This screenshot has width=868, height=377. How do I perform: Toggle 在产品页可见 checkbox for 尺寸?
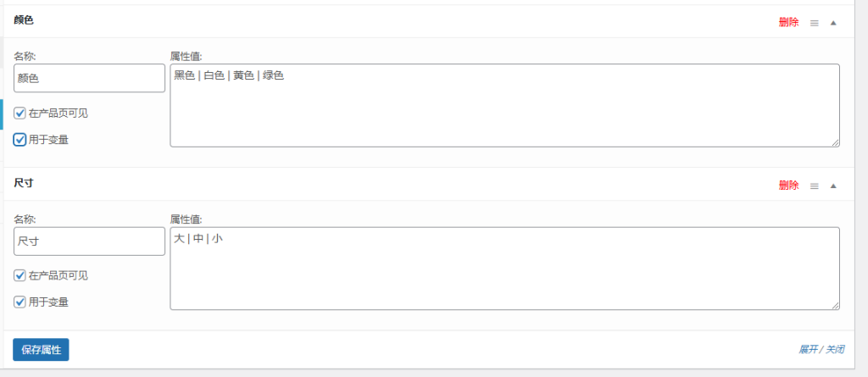pos(20,275)
